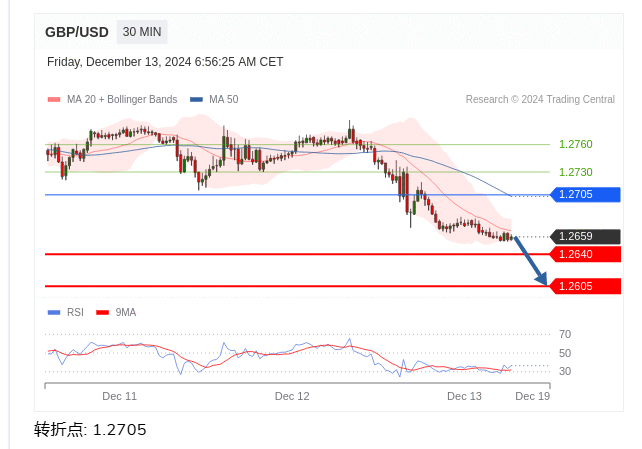
Task: Click the 1.2730 resistance level label
Action: (x=576, y=172)
